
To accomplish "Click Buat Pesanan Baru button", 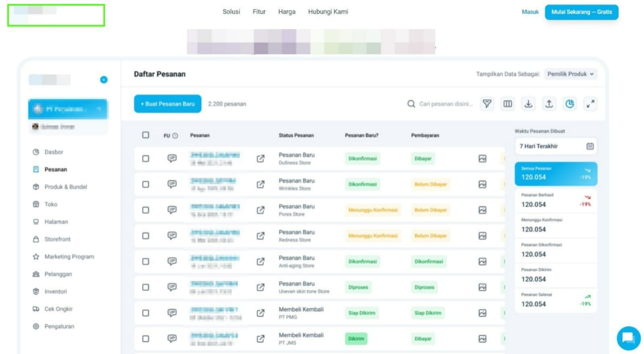I will [x=168, y=104].
